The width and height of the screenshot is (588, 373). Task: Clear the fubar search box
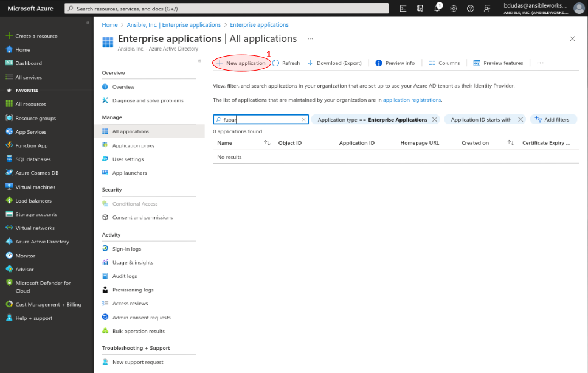pyautogui.click(x=303, y=119)
